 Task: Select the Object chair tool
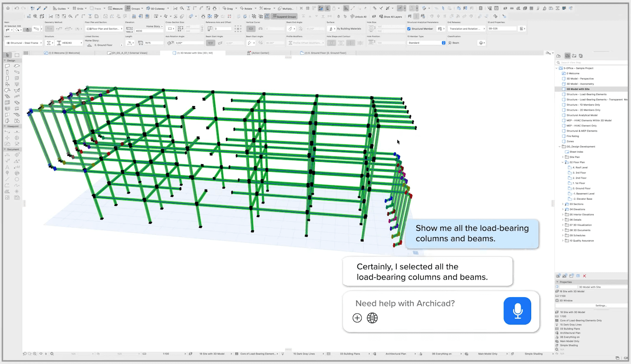[7, 84]
